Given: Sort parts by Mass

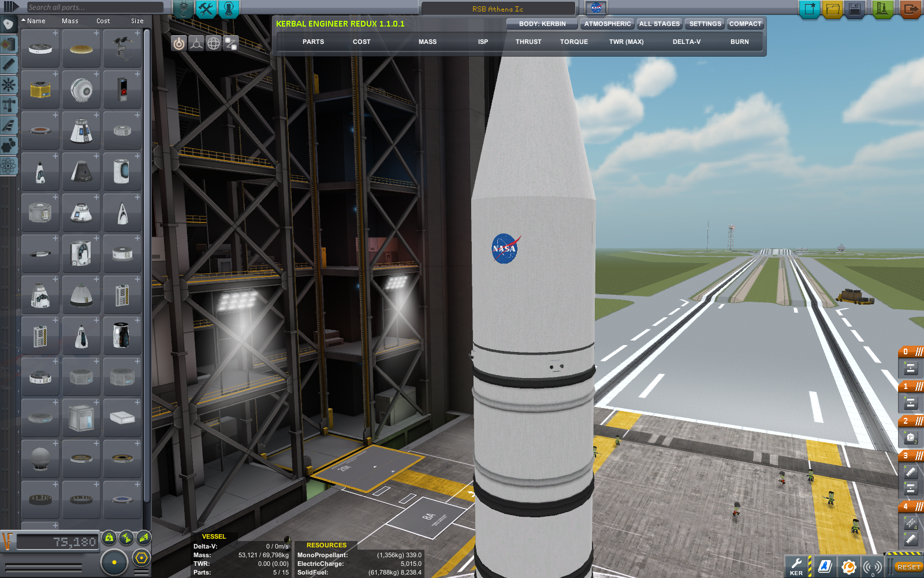Looking at the screenshot, I should [70, 21].
